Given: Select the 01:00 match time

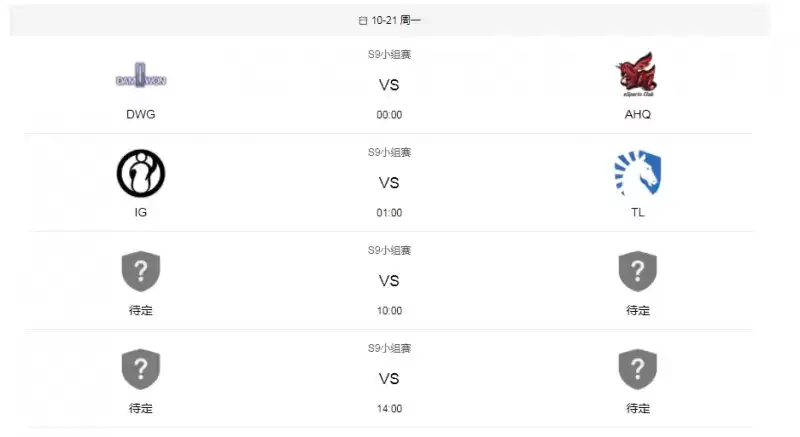Looking at the screenshot, I should click(389, 213).
